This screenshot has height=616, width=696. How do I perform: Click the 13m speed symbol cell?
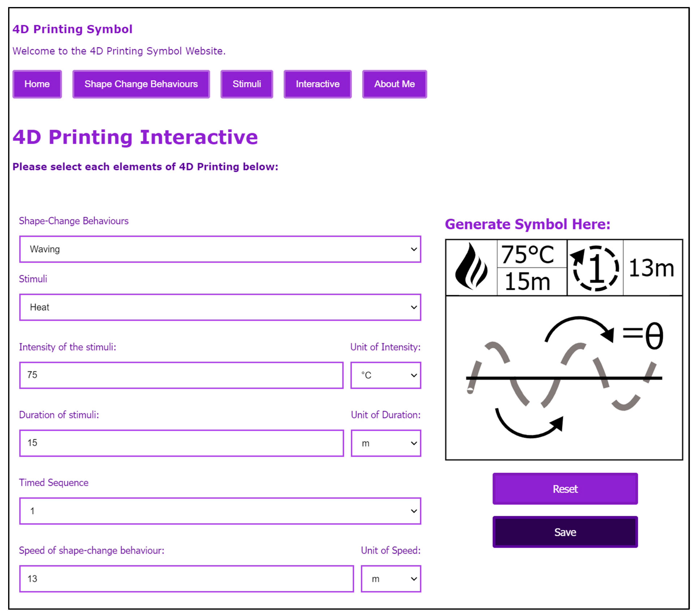(651, 268)
